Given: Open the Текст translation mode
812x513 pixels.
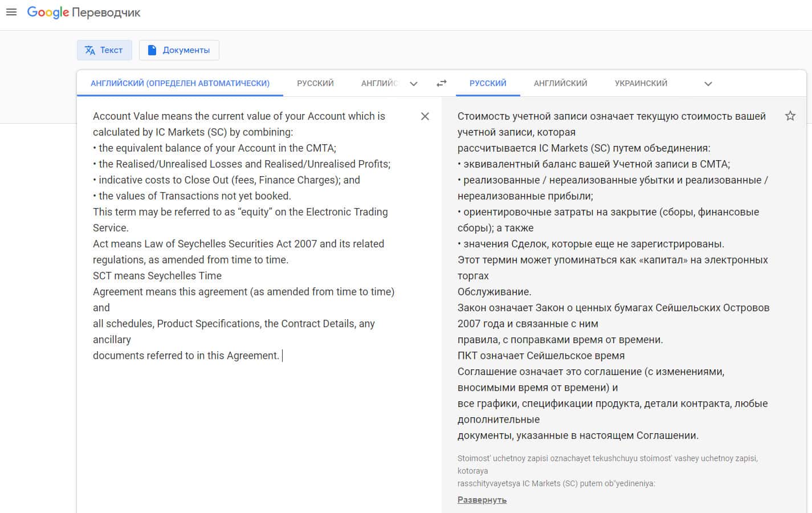Looking at the screenshot, I should 105,50.
